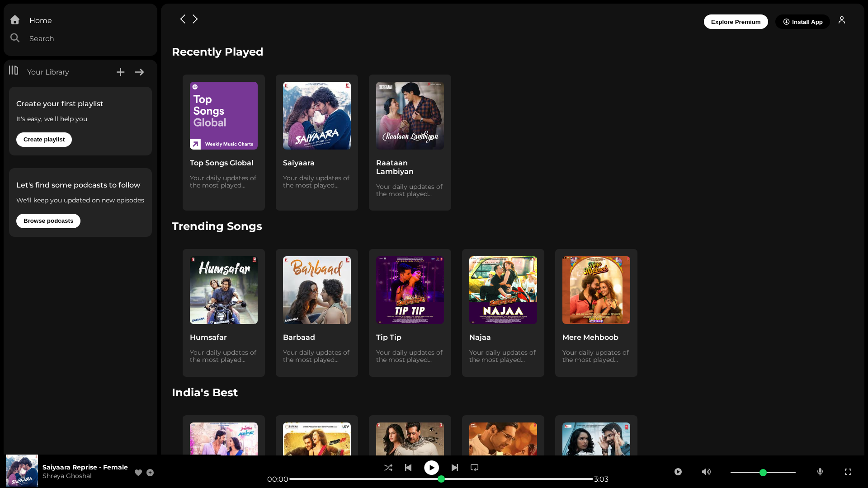
Task: Enter fullscreen mode icon
Action: pos(848,472)
